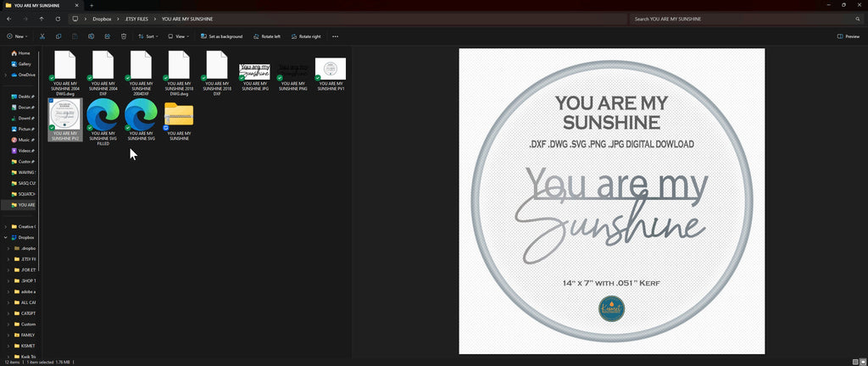The width and height of the screenshot is (868, 366).
Task: Go back with the left arrow
Action: (8, 19)
